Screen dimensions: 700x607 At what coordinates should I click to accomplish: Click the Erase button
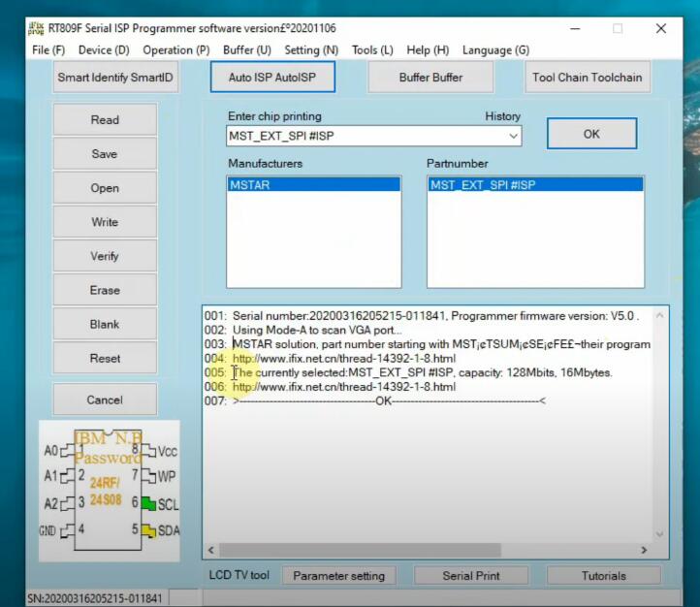click(105, 290)
